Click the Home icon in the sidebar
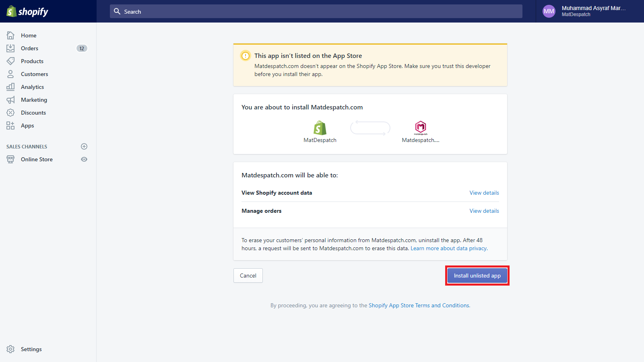Image resolution: width=644 pixels, height=362 pixels. coord(10,35)
